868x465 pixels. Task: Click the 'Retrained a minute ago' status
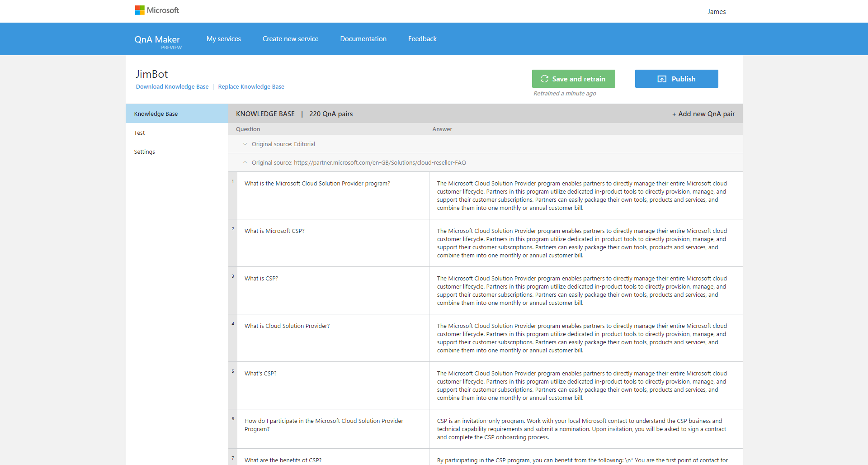(565, 93)
